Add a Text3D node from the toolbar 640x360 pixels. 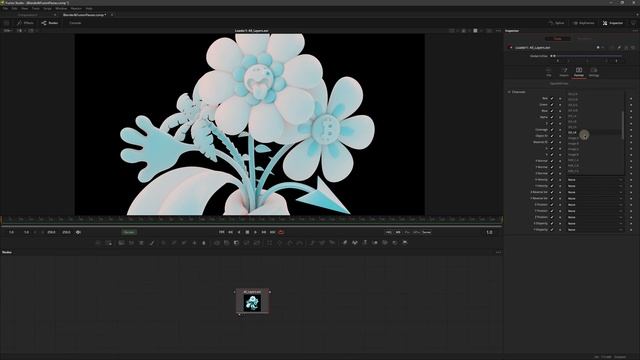coord(365,243)
